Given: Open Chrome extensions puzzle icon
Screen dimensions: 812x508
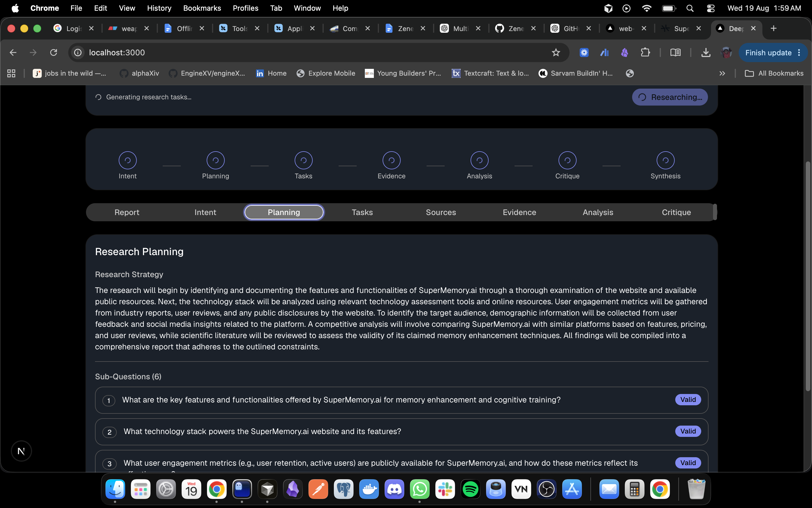Looking at the screenshot, I should coord(645,52).
